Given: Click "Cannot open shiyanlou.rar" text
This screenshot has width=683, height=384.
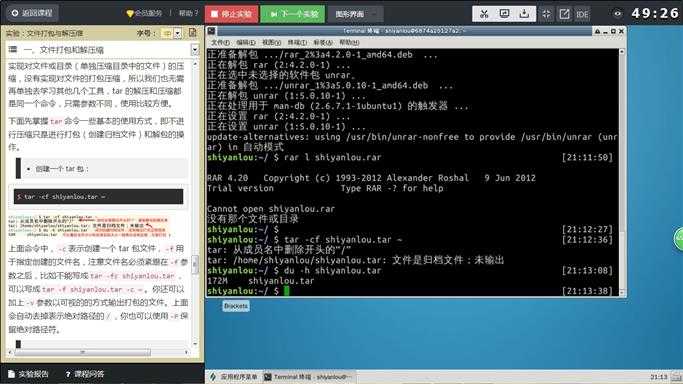Looking at the screenshot, I should tap(271, 209).
